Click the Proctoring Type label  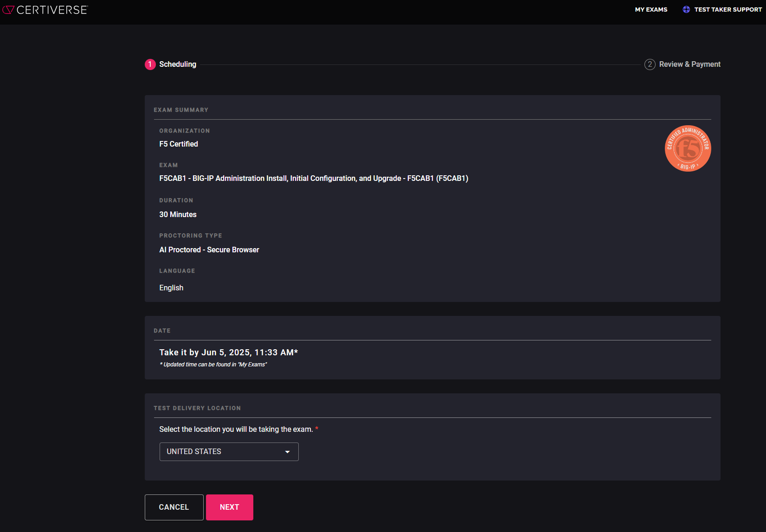click(x=191, y=236)
